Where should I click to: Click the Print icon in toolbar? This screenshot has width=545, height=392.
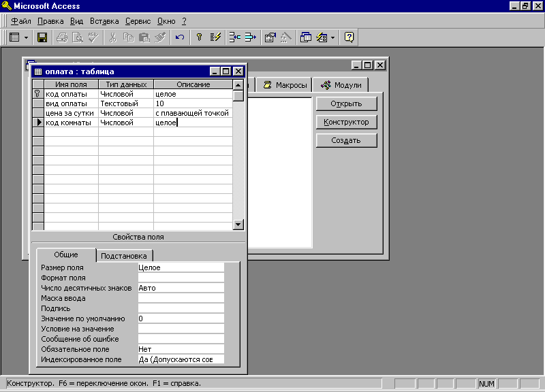click(x=62, y=37)
